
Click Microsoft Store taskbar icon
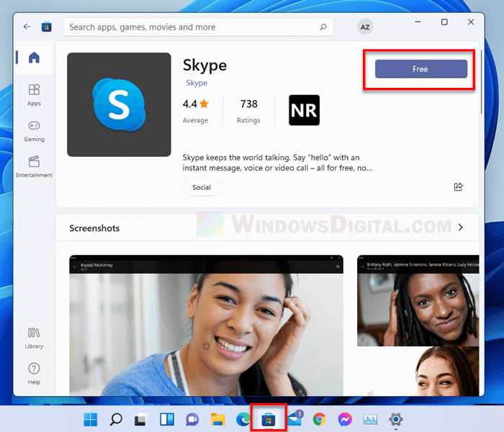(269, 420)
